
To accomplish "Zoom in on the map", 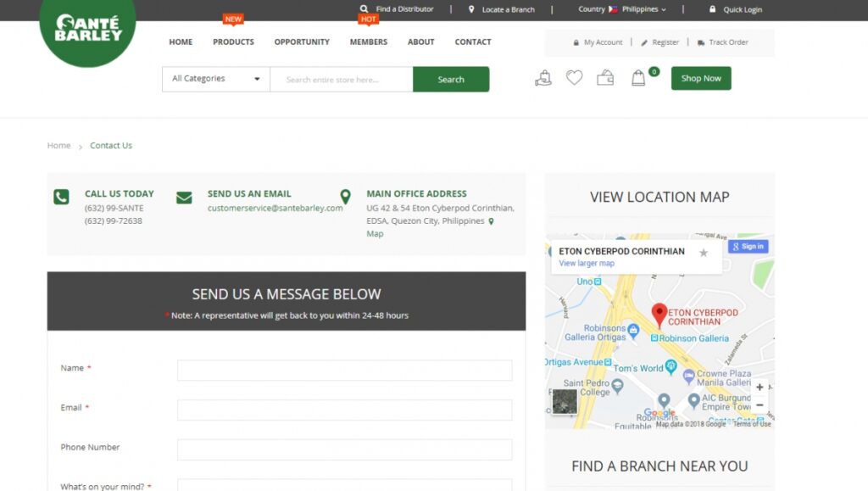I will click(x=759, y=388).
